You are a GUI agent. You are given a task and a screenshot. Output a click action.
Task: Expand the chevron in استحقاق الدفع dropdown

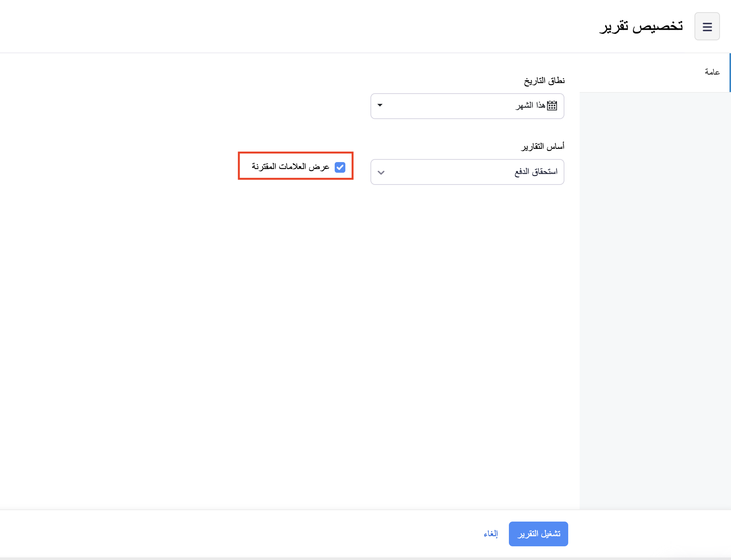[x=381, y=172]
